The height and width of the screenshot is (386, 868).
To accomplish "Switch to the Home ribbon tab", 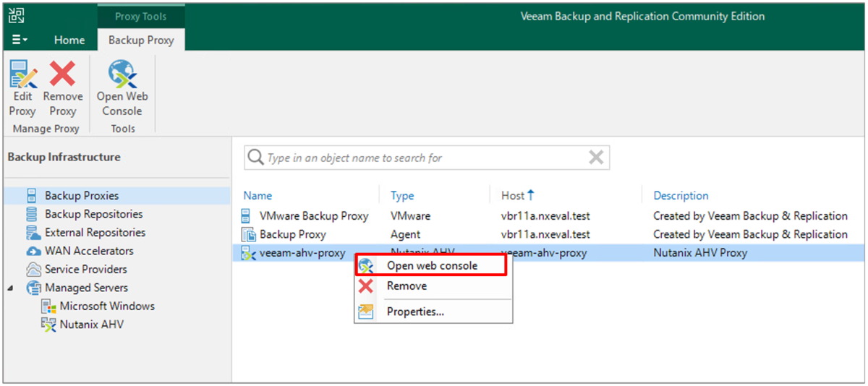I will coord(69,40).
